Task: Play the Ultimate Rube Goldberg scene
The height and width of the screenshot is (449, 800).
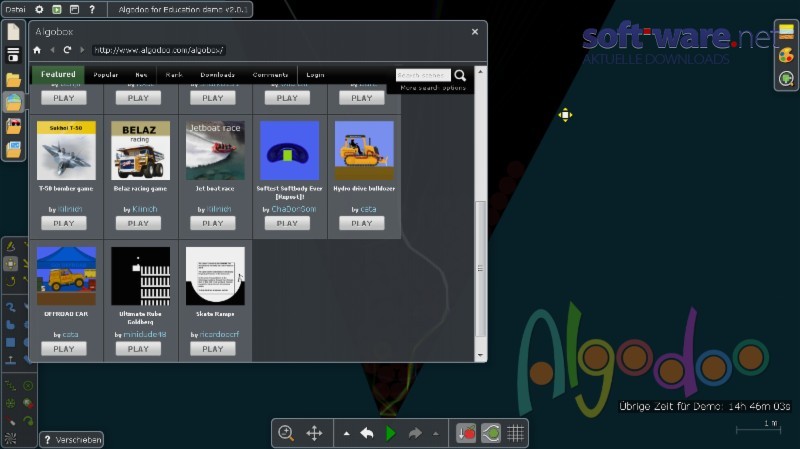Action: [138, 348]
